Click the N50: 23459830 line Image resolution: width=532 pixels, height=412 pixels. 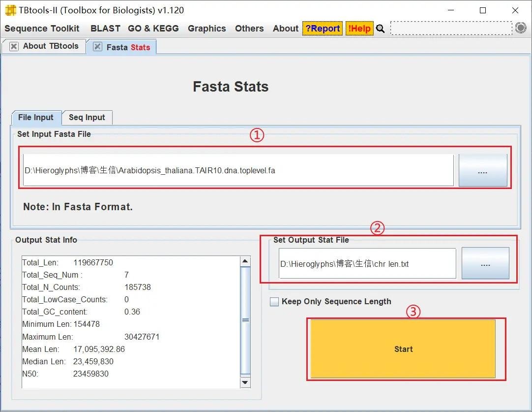65,374
